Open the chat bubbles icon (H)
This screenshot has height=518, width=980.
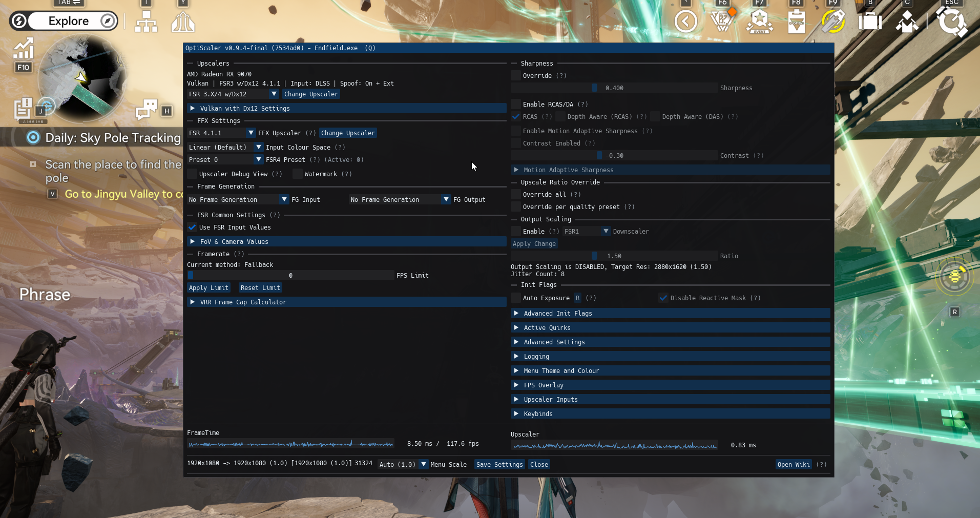click(x=147, y=109)
